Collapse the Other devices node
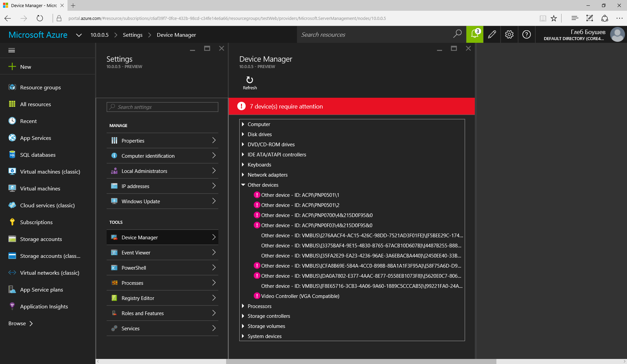Viewport: 627px width, 364px height. coord(243,185)
